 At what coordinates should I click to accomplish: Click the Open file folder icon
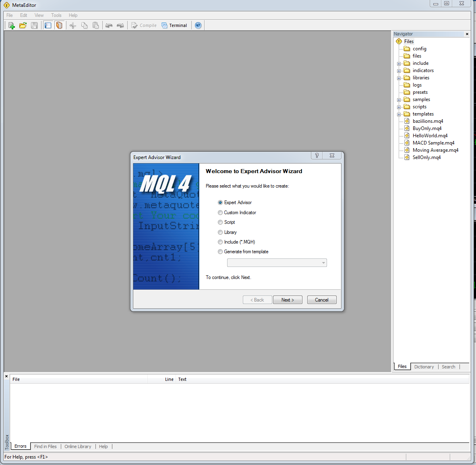point(23,25)
